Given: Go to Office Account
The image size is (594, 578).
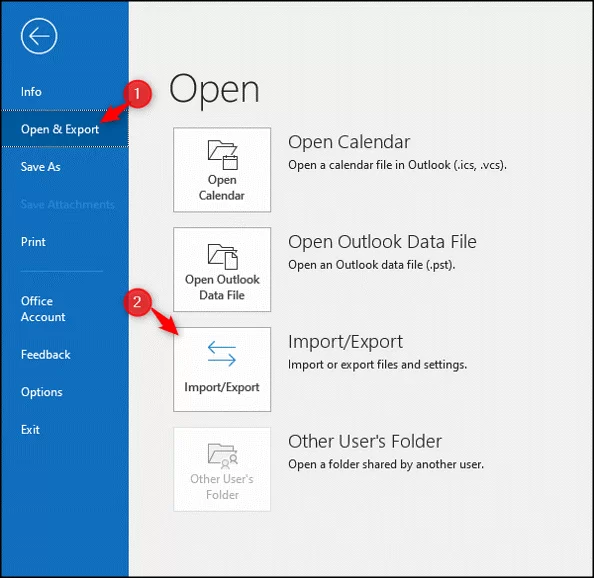Looking at the screenshot, I should coord(43,309).
